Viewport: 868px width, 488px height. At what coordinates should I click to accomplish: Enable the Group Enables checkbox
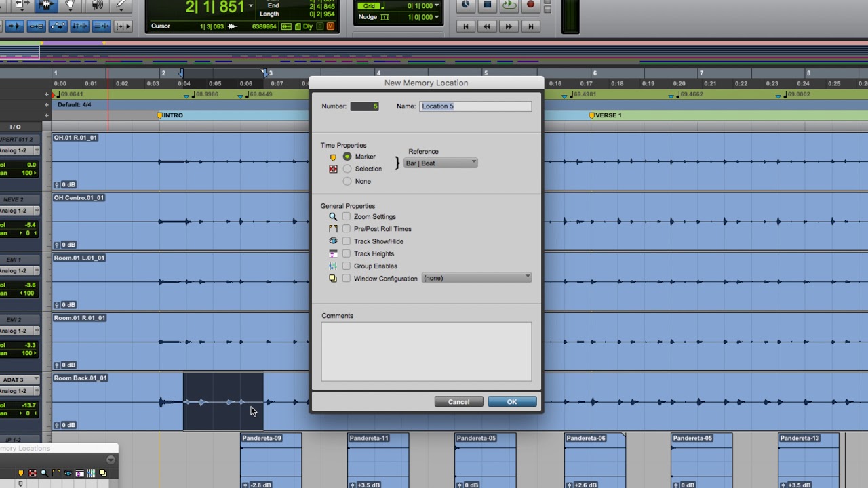[347, 266]
